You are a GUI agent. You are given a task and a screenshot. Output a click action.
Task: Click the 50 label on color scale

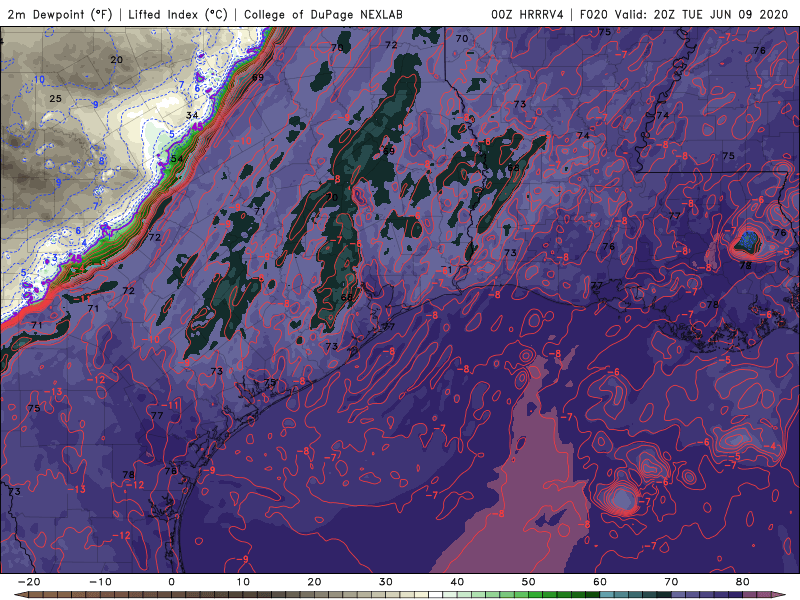pyautogui.click(x=529, y=582)
